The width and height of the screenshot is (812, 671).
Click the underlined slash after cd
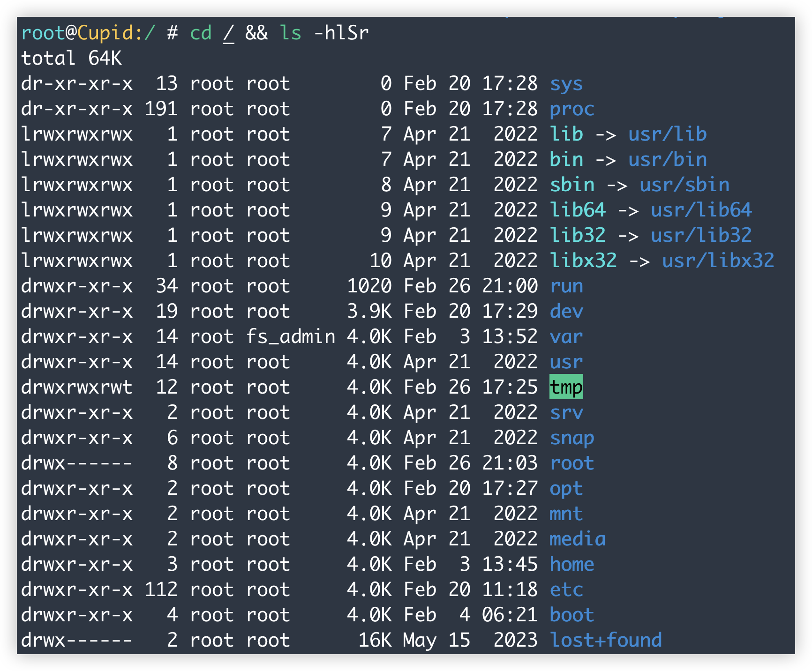[x=228, y=33]
